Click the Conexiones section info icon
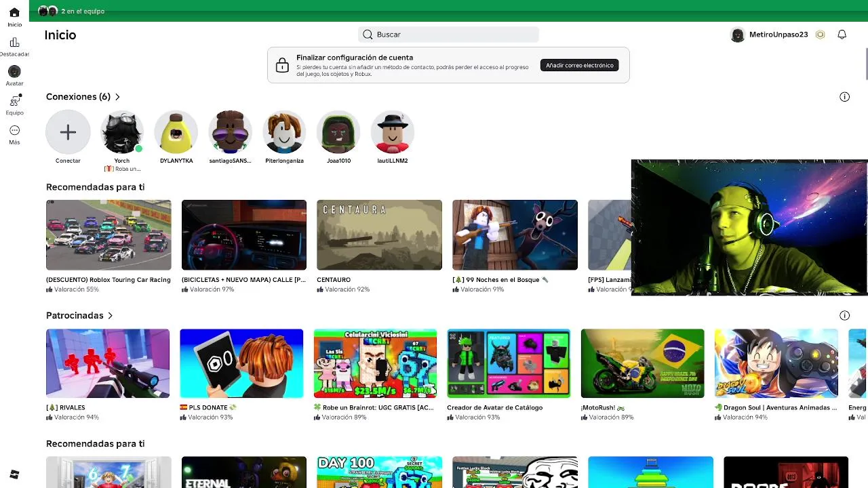 click(x=844, y=97)
